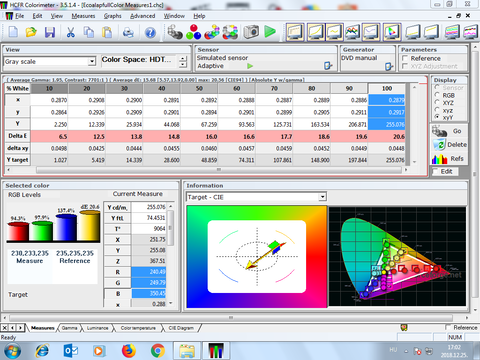This screenshot has height=360, width=480.
Task: Click the camera icon in toolbar
Action: pos(251,32)
